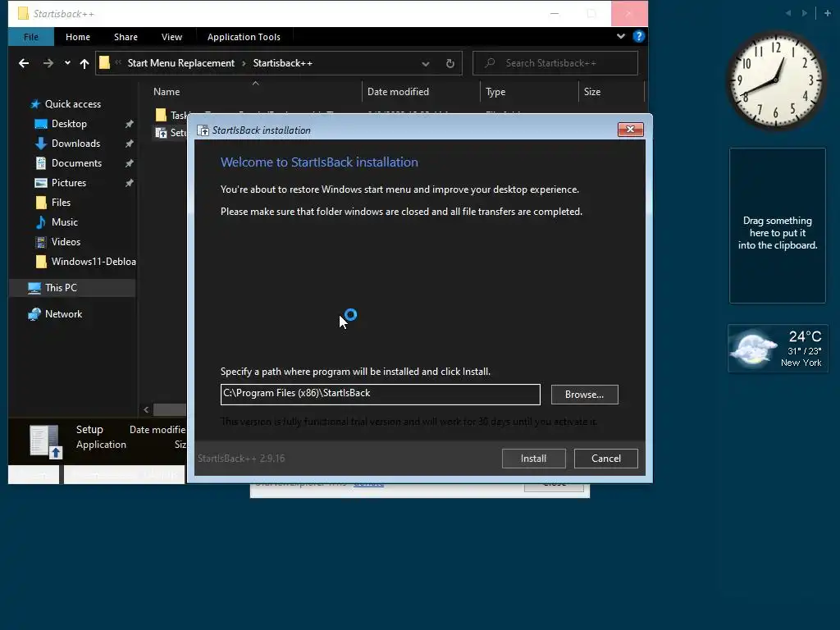Image resolution: width=840 pixels, height=630 pixels.
Task: Open Files folder in sidebar
Action: click(x=61, y=203)
